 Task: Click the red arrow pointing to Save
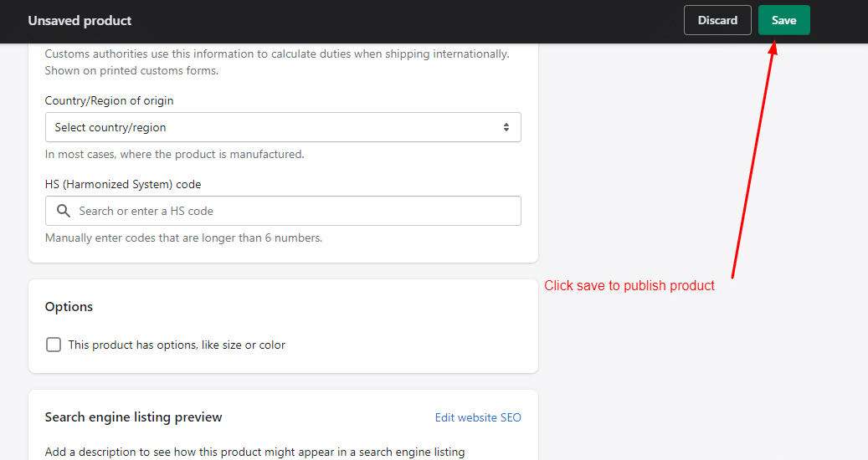pyautogui.click(x=753, y=159)
